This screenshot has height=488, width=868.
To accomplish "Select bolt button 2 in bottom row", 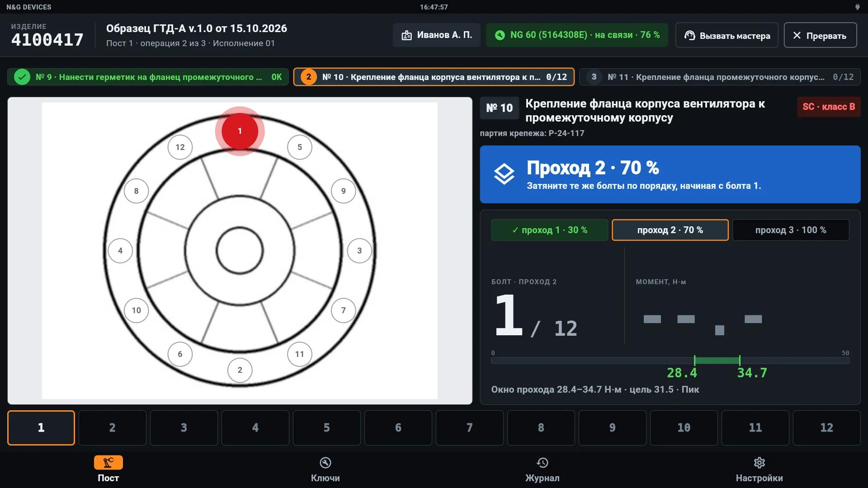I will tap(113, 428).
